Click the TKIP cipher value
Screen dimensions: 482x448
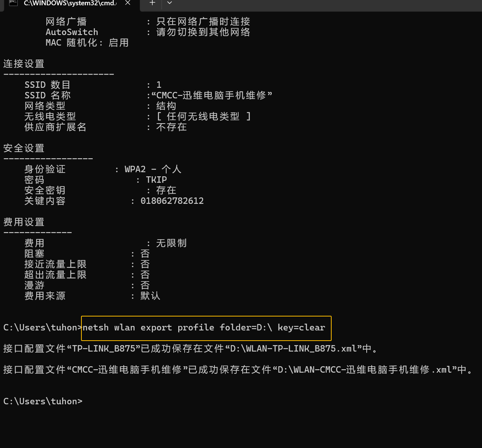click(156, 180)
